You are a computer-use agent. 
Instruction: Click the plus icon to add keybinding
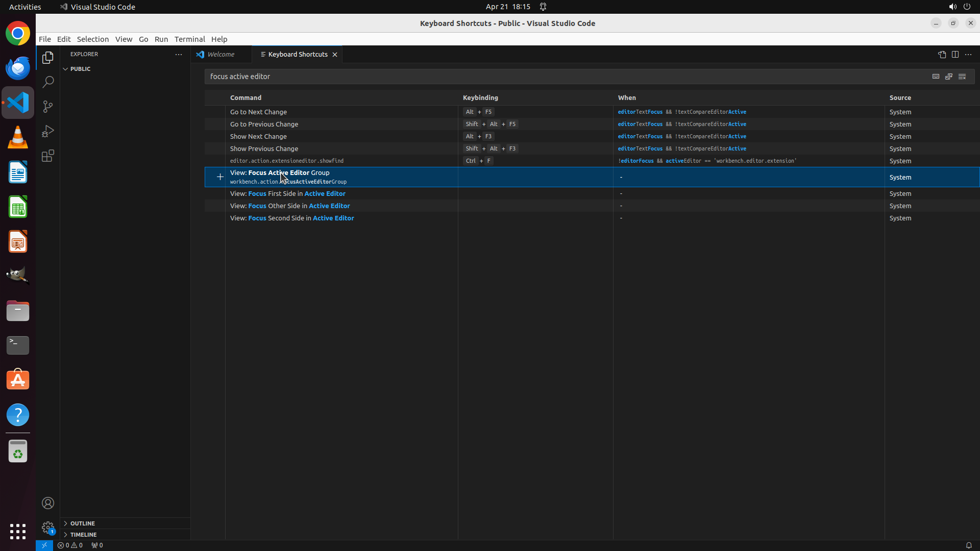pos(220,177)
